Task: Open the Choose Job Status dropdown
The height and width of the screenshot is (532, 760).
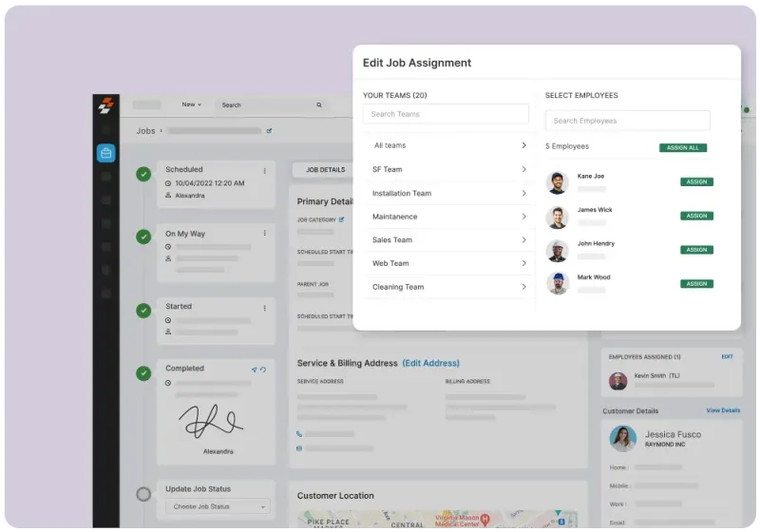Action: (x=218, y=506)
